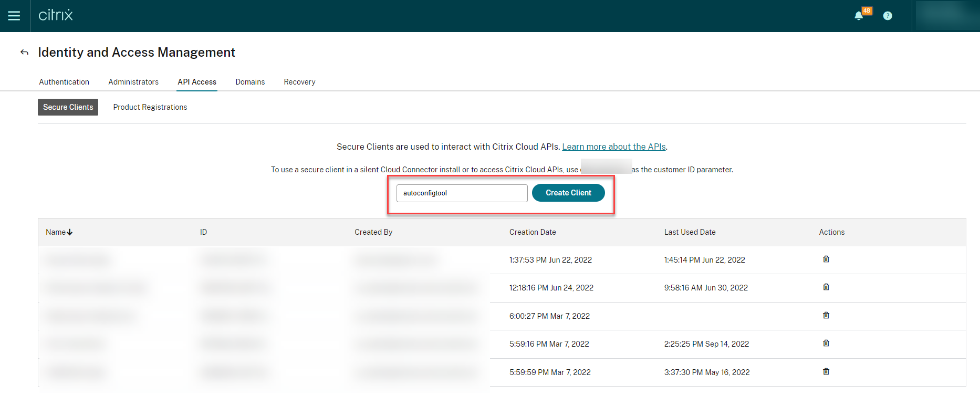Open the hamburger navigation menu
Viewport: 980px width, 416px height.
coord(14,16)
